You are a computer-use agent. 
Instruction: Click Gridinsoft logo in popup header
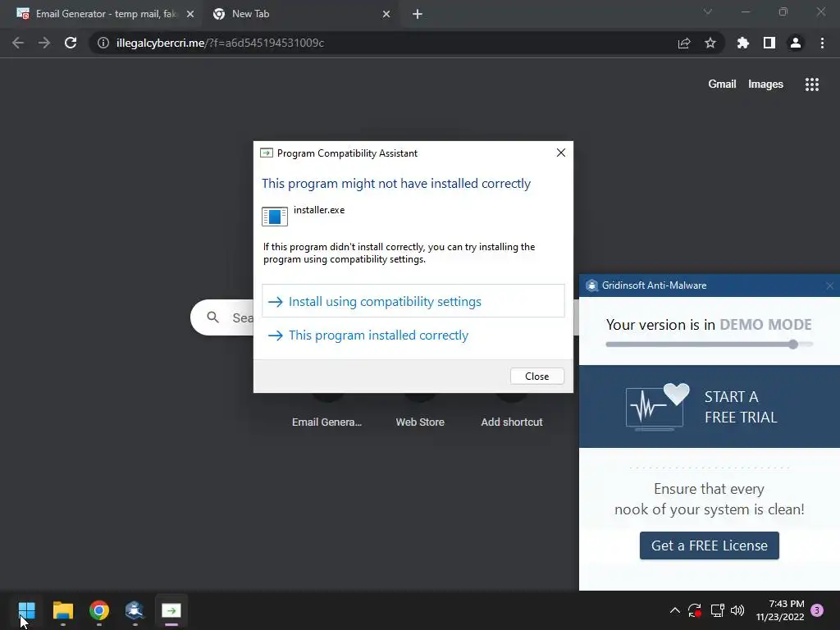(x=591, y=285)
